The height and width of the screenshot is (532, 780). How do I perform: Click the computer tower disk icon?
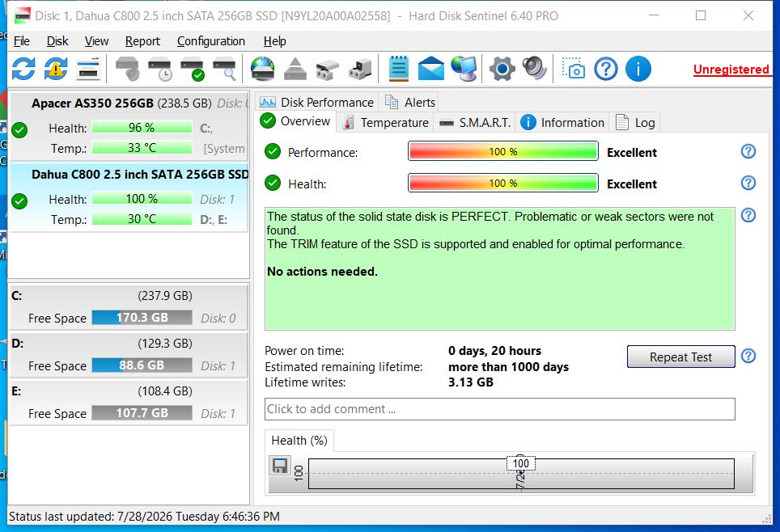coord(360,69)
